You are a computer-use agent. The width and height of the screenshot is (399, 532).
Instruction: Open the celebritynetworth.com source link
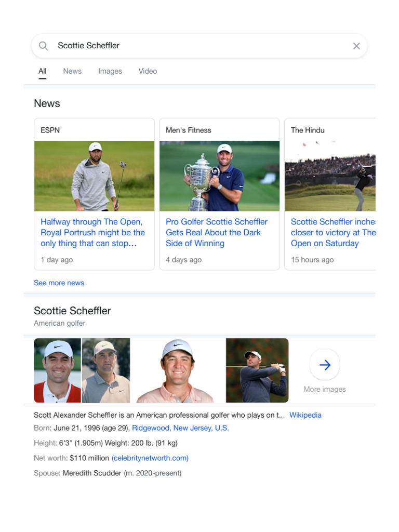click(150, 458)
